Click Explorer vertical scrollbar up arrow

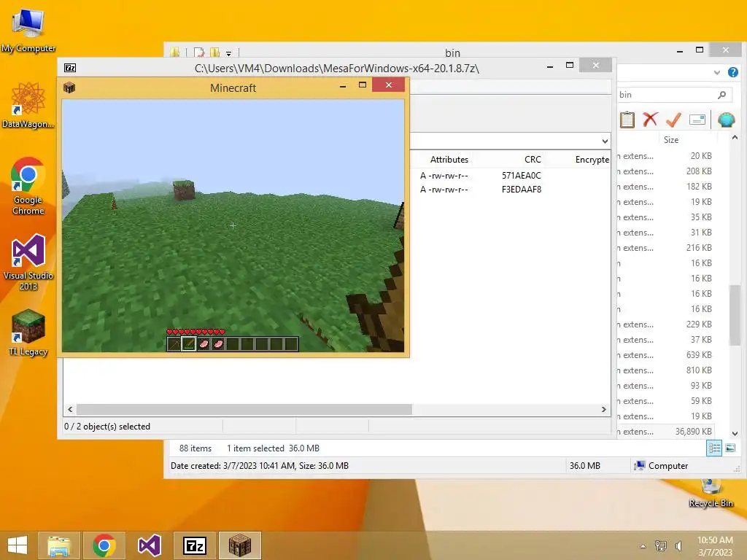tap(735, 138)
